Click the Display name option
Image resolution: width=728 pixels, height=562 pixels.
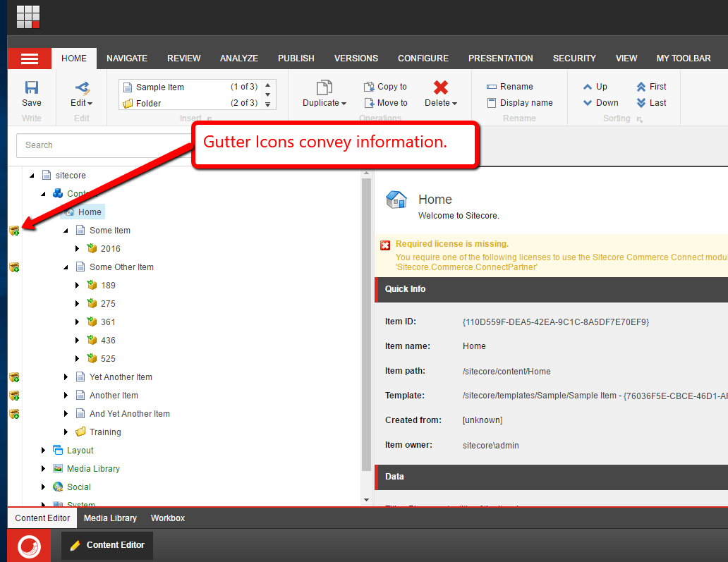click(519, 103)
